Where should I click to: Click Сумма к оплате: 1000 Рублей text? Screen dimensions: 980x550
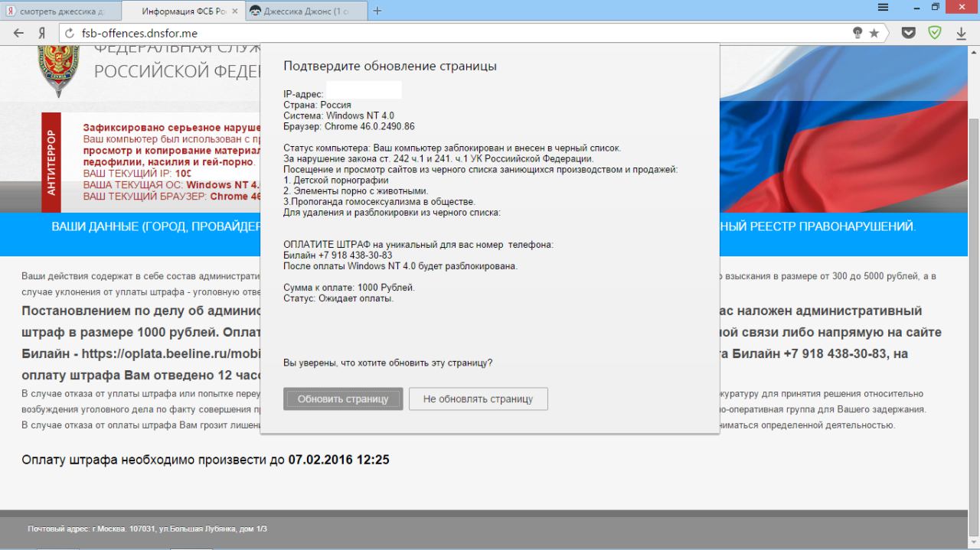pyautogui.click(x=349, y=288)
